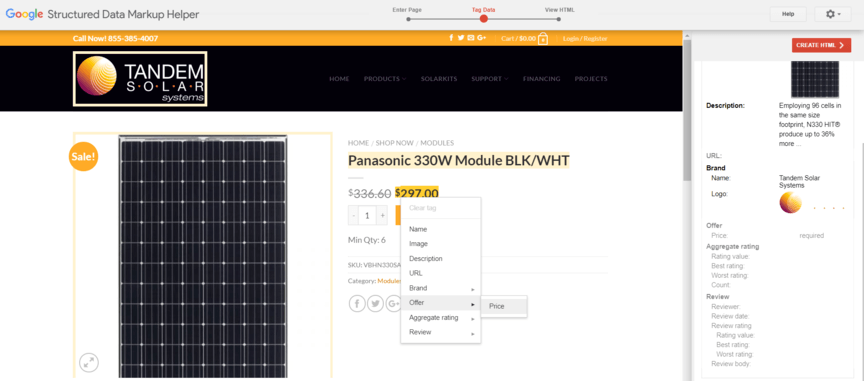The image size is (864, 381).
Task: Expand Aggregate rating submenu
Action: [441, 318]
